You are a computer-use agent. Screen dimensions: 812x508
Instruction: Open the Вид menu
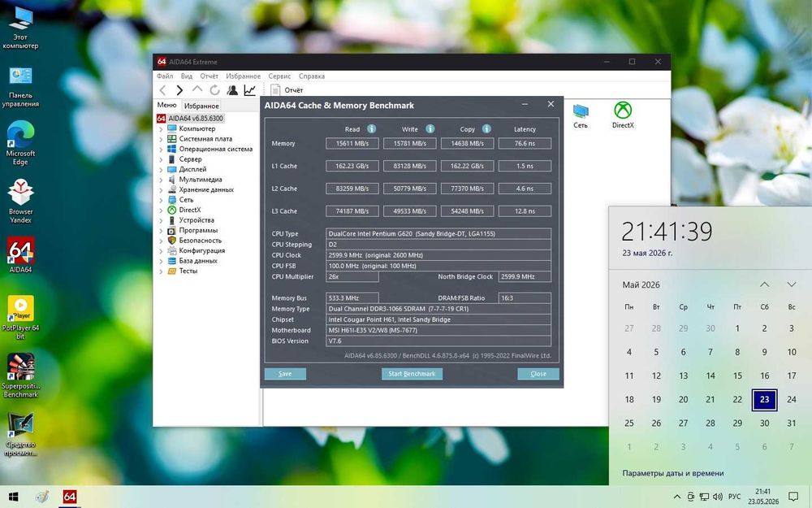tap(187, 76)
